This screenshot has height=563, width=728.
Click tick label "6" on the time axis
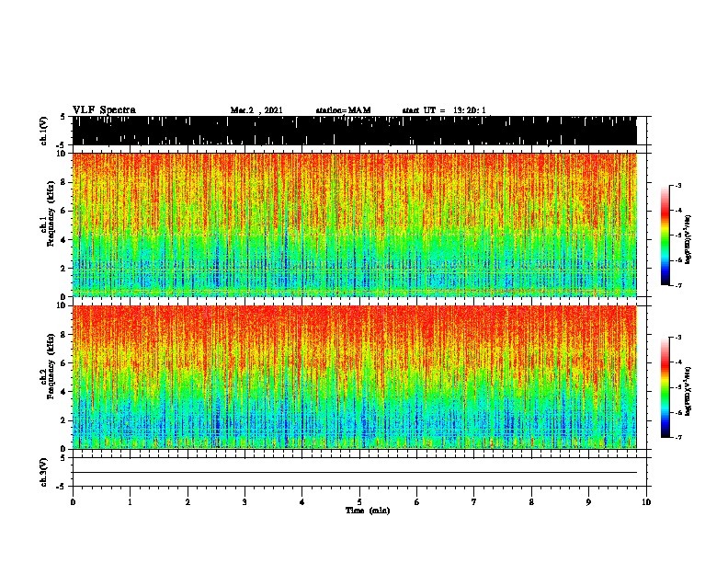coord(417,502)
